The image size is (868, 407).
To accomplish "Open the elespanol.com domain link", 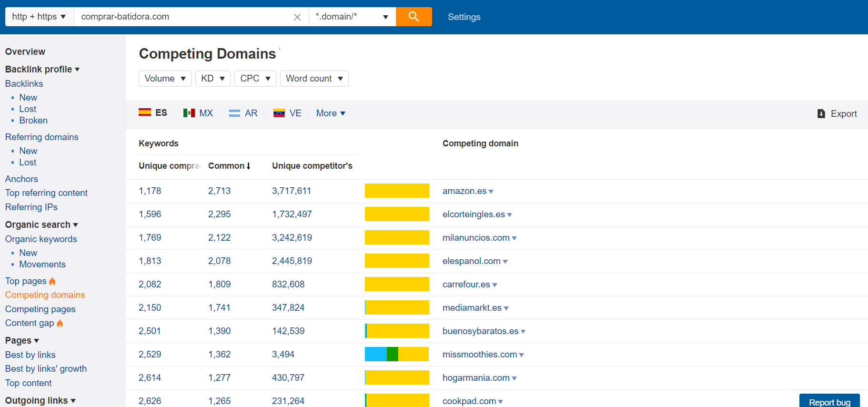I will point(471,261).
